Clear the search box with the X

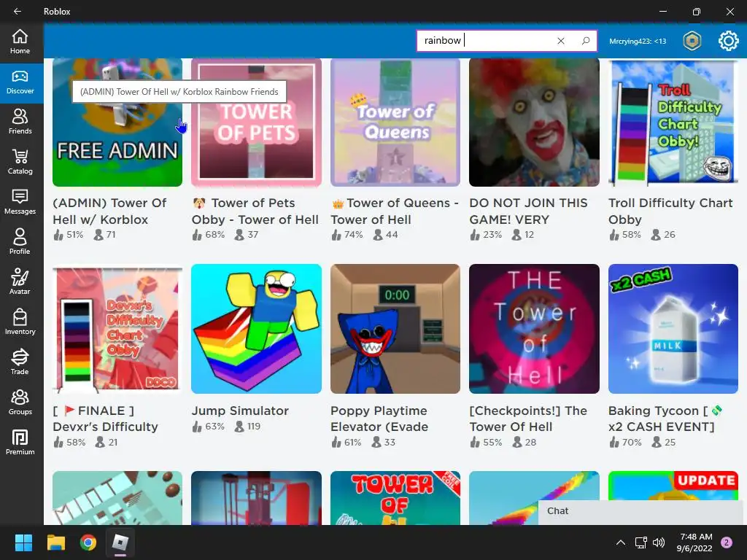coord(561,41)
